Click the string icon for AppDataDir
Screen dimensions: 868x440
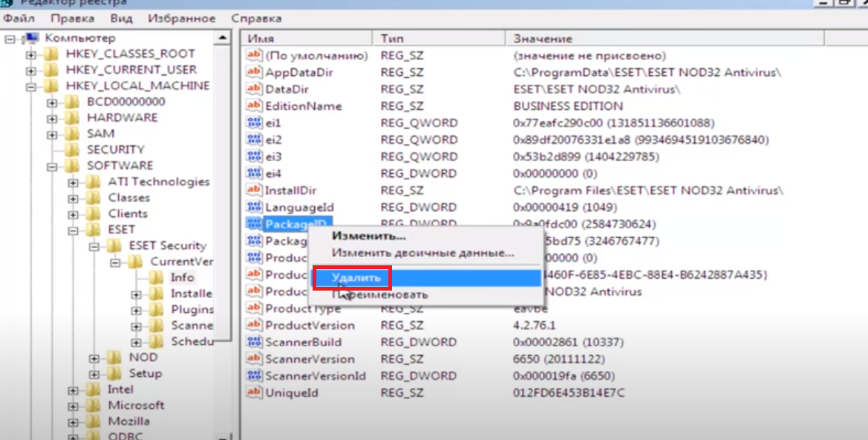pos(254,72)
